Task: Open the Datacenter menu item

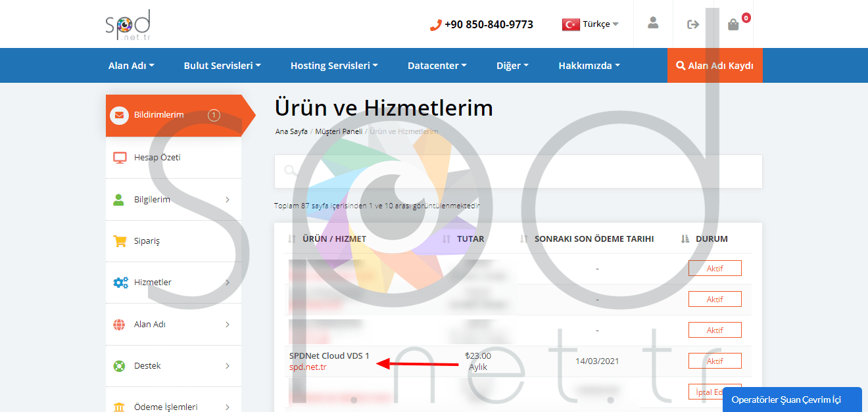Action: coord(437,65)
